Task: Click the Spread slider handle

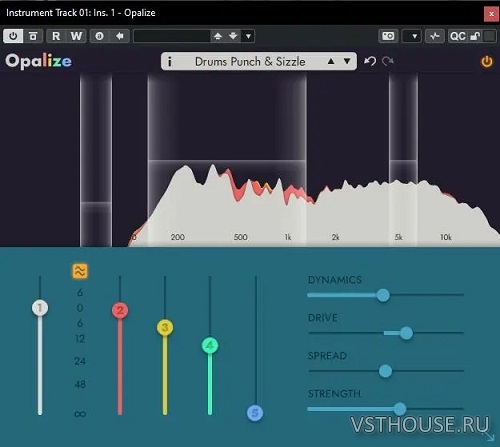Action: pyautogui.click(x=385, y=371)
